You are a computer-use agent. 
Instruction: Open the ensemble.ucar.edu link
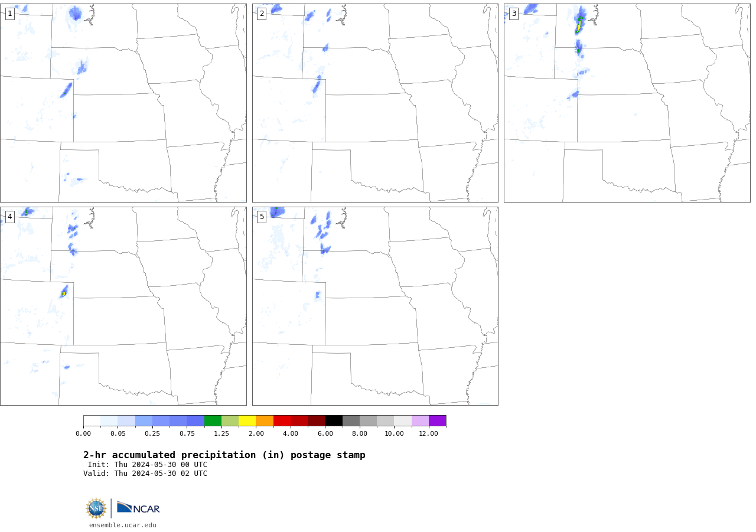[x=123, y=525]
